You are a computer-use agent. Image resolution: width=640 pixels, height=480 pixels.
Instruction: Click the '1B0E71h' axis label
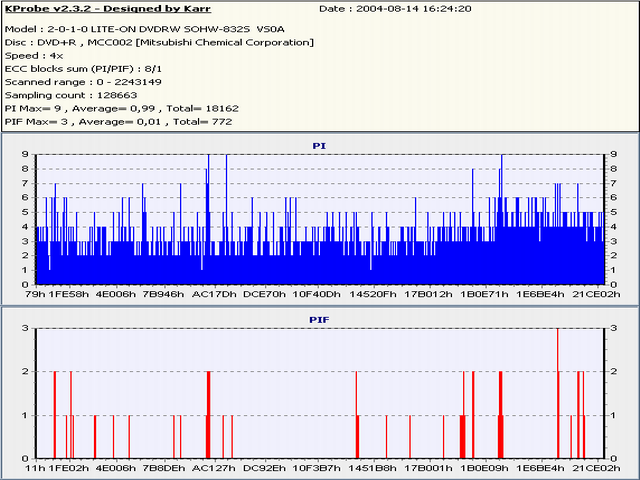[484, 294]
